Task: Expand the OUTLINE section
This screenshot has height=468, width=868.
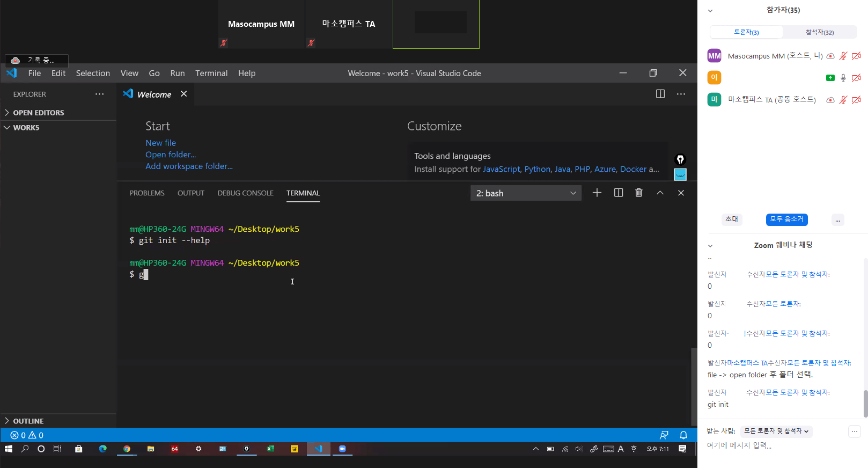Action: (x=28, y=421)
